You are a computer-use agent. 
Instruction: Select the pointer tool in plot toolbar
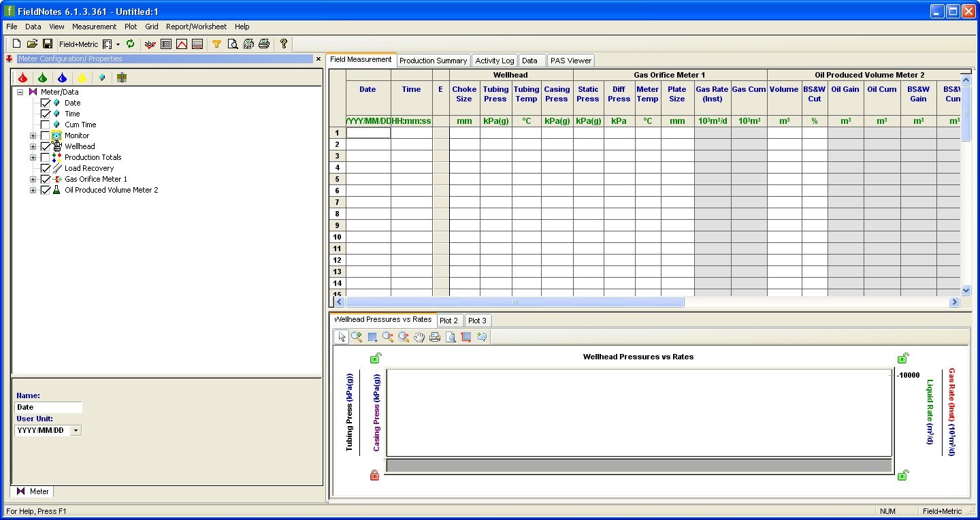[x=342, y=337]
